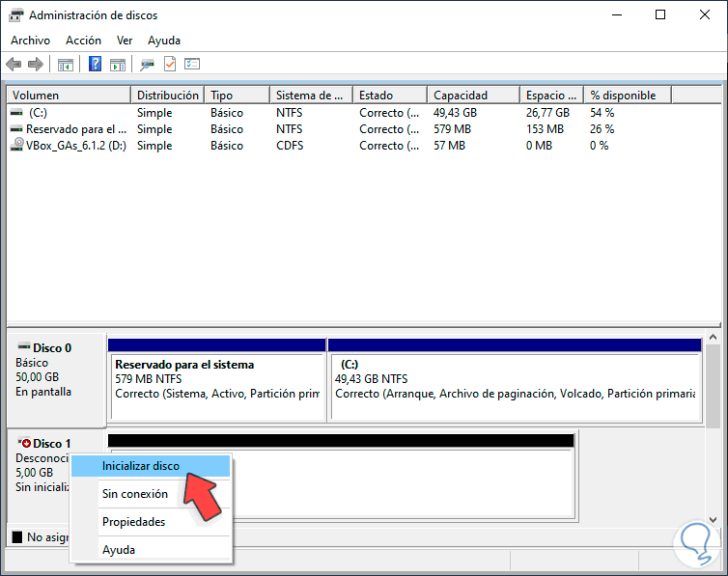The width and height of the screenshot is (728, 576).
Task: Sort by the Tipo column header
Action: [x=238, y=96]
